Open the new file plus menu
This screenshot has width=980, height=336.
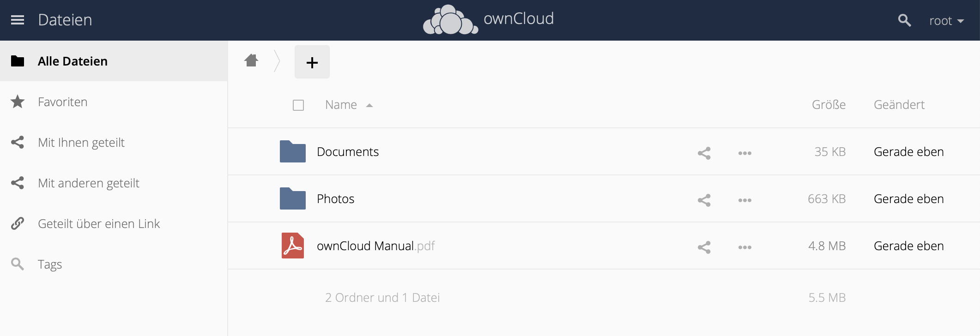312,62
